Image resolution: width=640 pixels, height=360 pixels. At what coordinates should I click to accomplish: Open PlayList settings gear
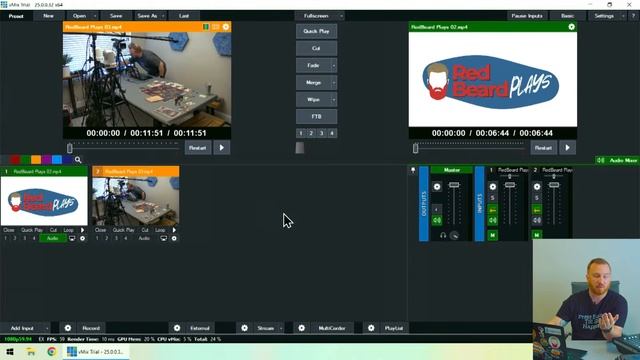pyautogui.click(x=371, y=328)
